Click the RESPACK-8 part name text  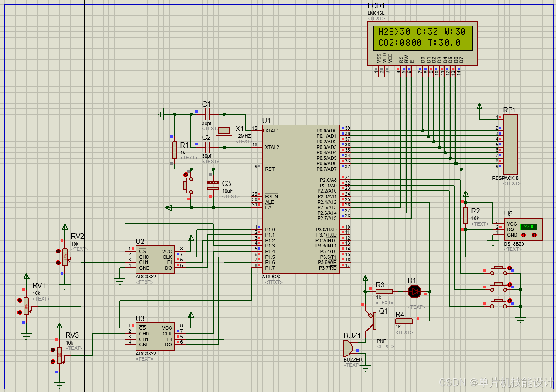505,179
